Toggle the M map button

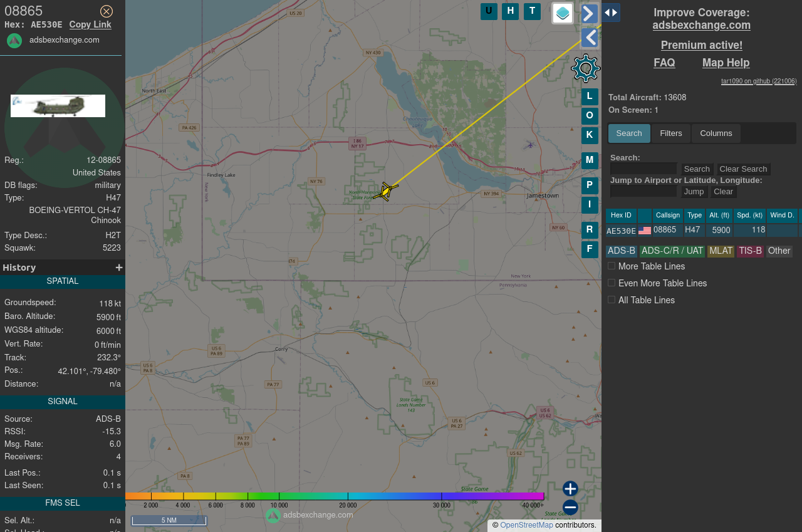coord(590,160)
